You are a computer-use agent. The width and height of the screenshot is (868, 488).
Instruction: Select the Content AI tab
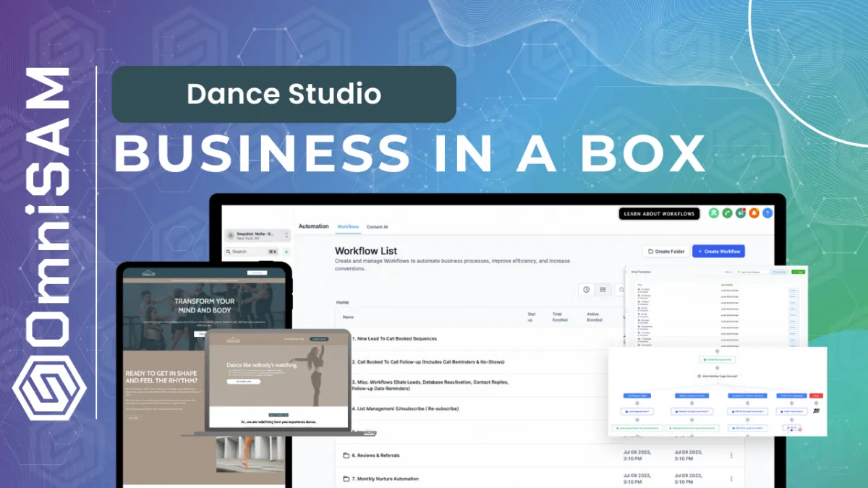pyautogui.click(x=377, y=227)
